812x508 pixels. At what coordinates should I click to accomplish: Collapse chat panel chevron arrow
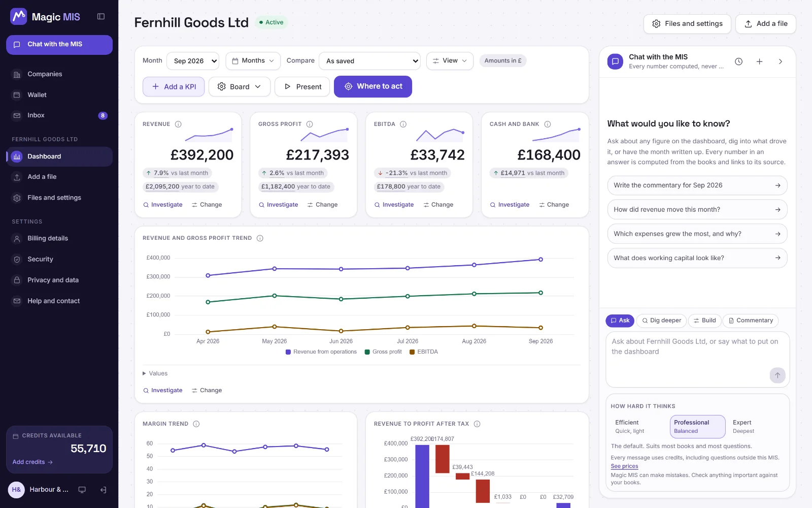pyautogui.click(x=781, y=61)
